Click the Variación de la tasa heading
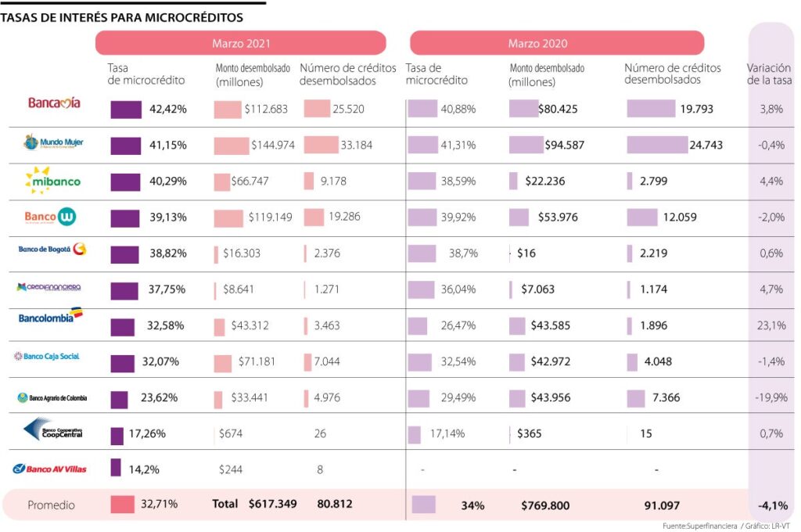Viewport: 801px width, 532px height. 769,74
